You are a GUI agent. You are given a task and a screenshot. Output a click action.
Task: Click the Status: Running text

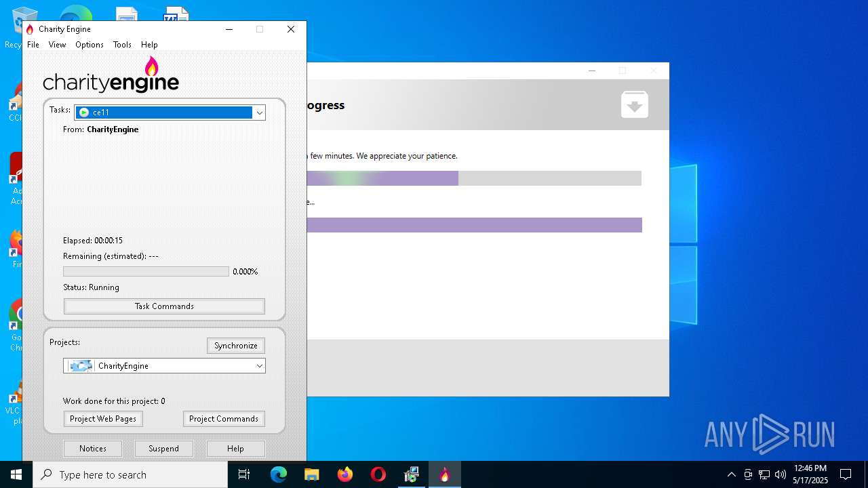pyautogui.click(x=91, y=287)
